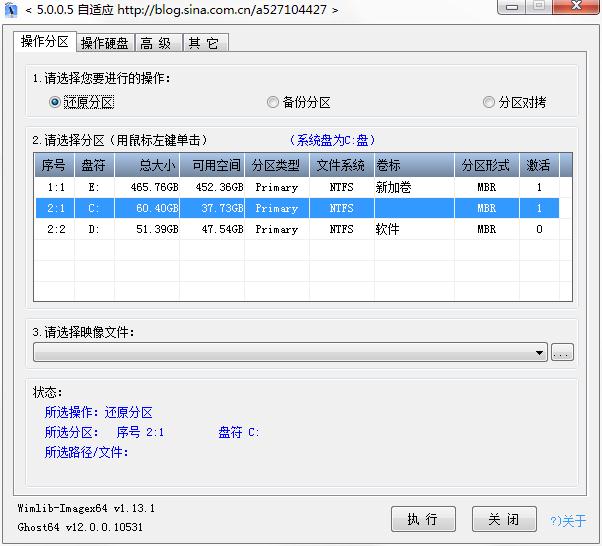602x546 pixels.
Task: Select the 分区对拷 radio button
Action: (489, 102)
